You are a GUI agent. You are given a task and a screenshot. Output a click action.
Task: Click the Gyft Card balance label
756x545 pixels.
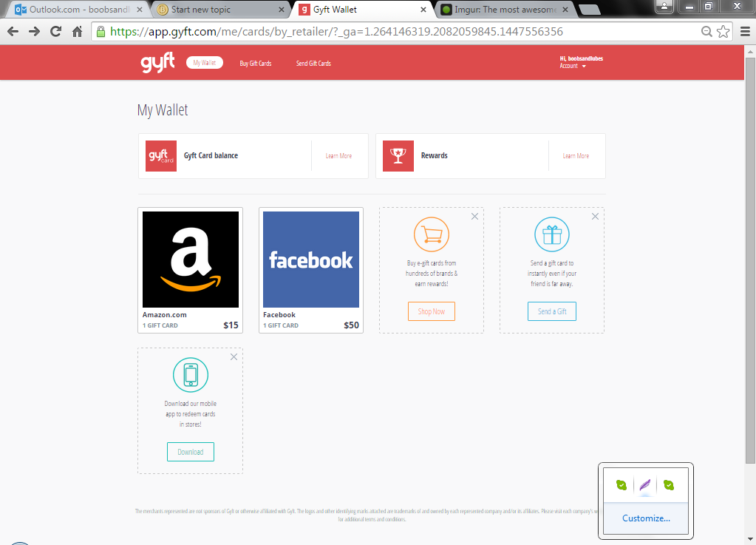pos(211,156)
